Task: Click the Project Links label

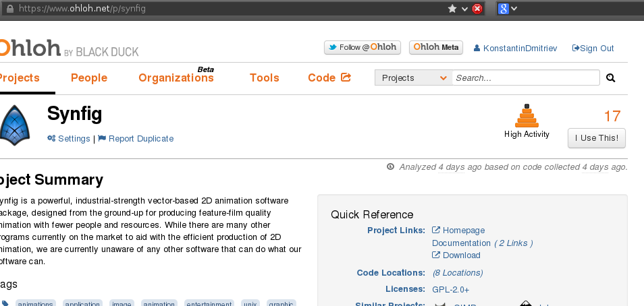Action: click(x=396, y=230)
